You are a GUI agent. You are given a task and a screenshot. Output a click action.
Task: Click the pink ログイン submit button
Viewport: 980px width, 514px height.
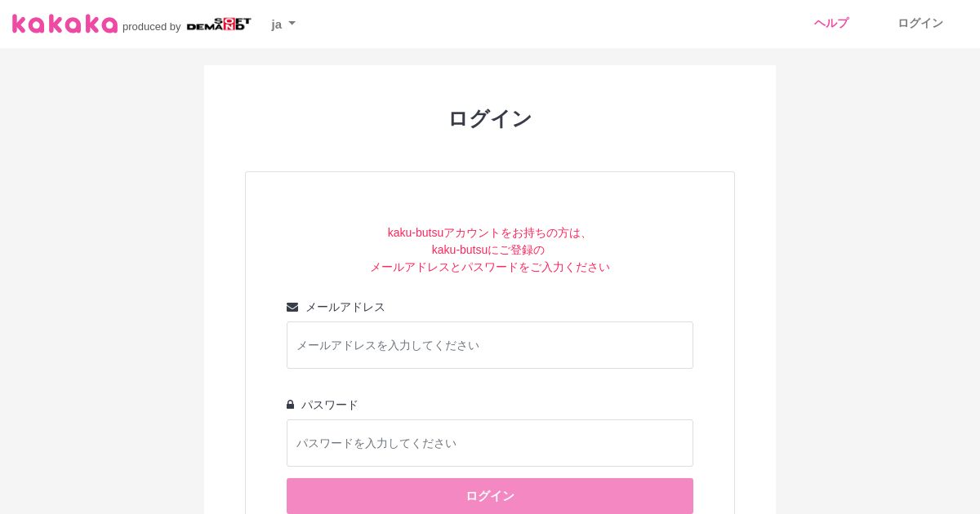(x=490, y=496)
